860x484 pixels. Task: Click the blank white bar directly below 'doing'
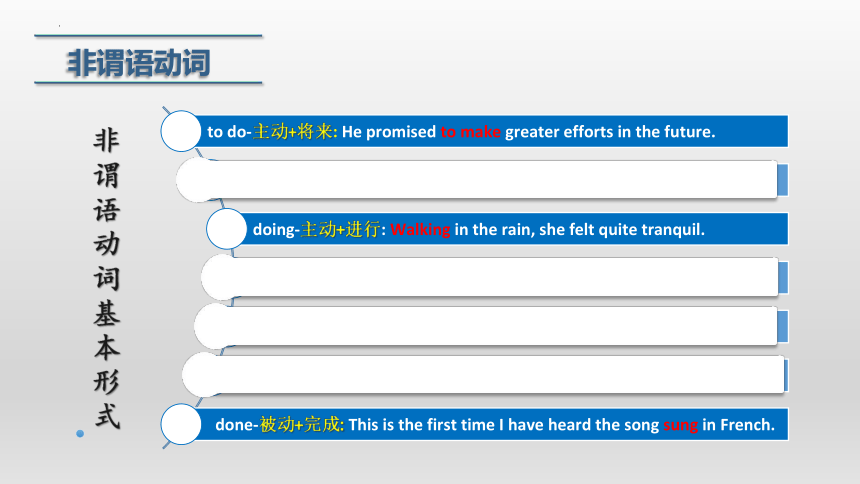[x=490, y=277]
